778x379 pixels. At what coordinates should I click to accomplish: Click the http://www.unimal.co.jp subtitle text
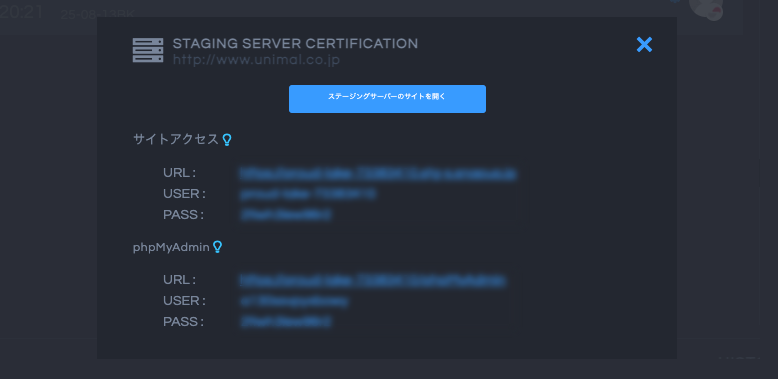(256, 60)
